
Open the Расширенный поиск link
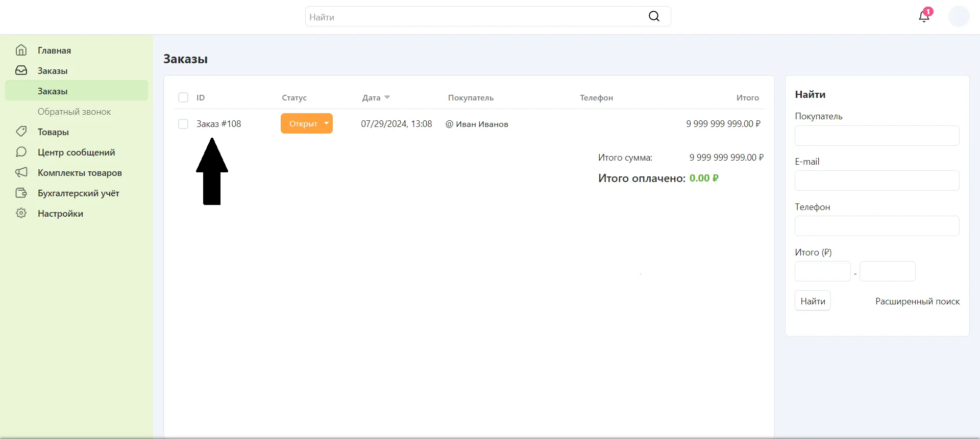pos(917,301)
